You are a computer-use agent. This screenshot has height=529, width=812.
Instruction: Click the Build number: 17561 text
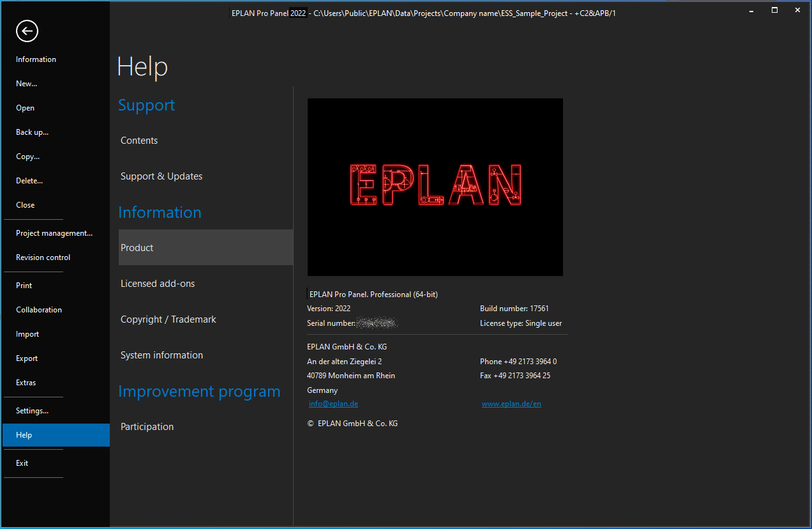point(515,309)
